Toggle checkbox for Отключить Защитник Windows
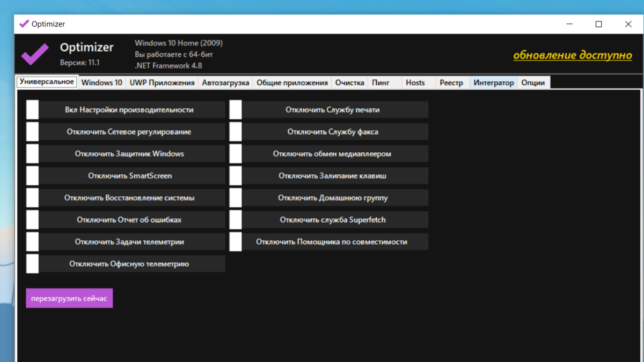This screenshot has width=644, height=362. 33,154
